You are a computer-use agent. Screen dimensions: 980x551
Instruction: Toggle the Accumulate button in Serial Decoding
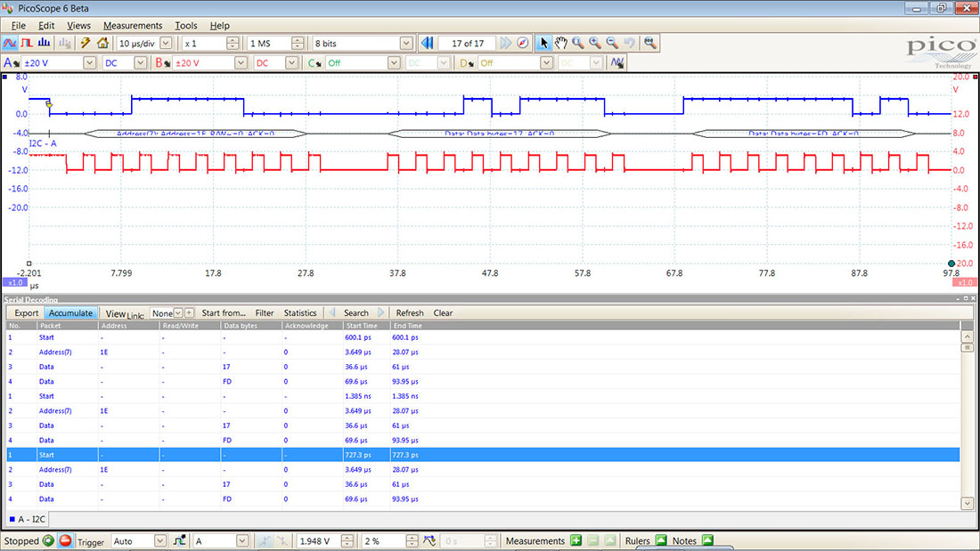point(70,313)
